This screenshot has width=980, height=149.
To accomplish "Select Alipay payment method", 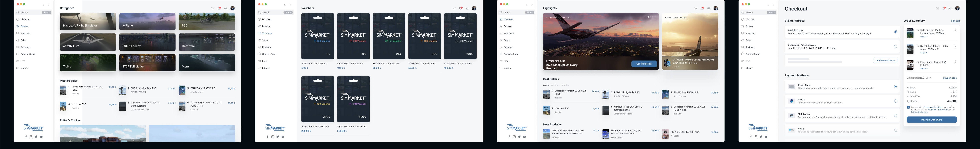I will tap(895, 130).
